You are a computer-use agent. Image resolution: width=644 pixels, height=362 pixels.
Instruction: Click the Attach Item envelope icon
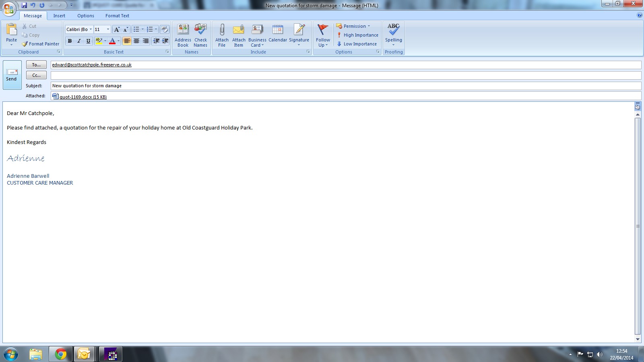pos(239,30)
